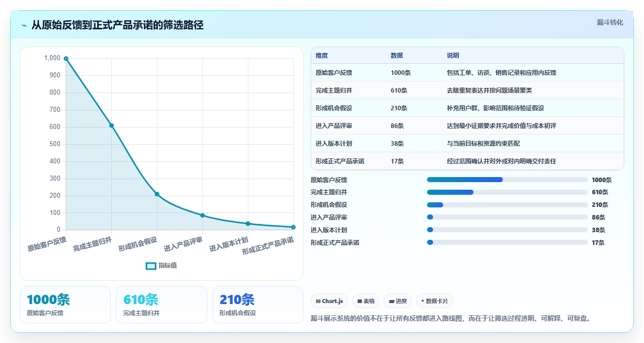Click the 形成正式产品承诺 progress bar

pos(507,242)
